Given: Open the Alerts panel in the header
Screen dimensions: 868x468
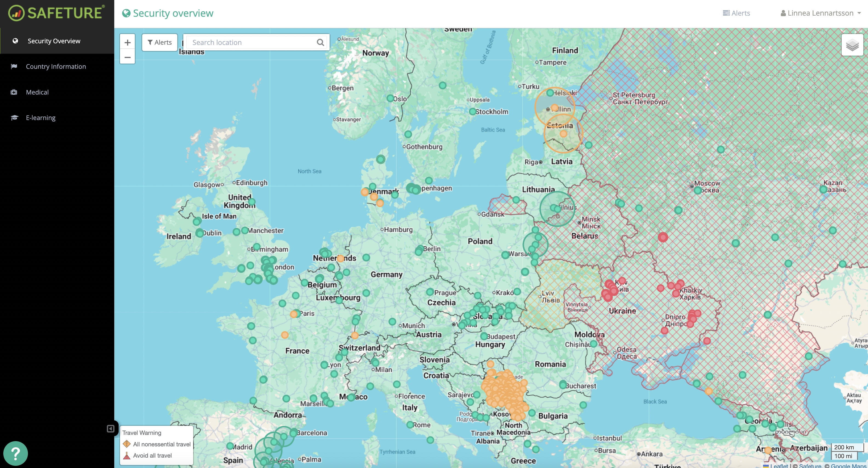Looking at the screenshot, I should coord(736,13).
